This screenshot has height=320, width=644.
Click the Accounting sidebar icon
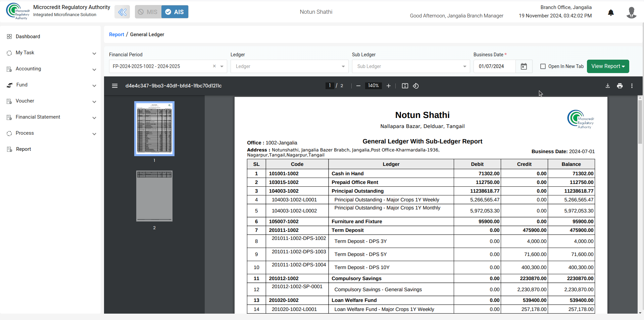(x=9, y=69)
